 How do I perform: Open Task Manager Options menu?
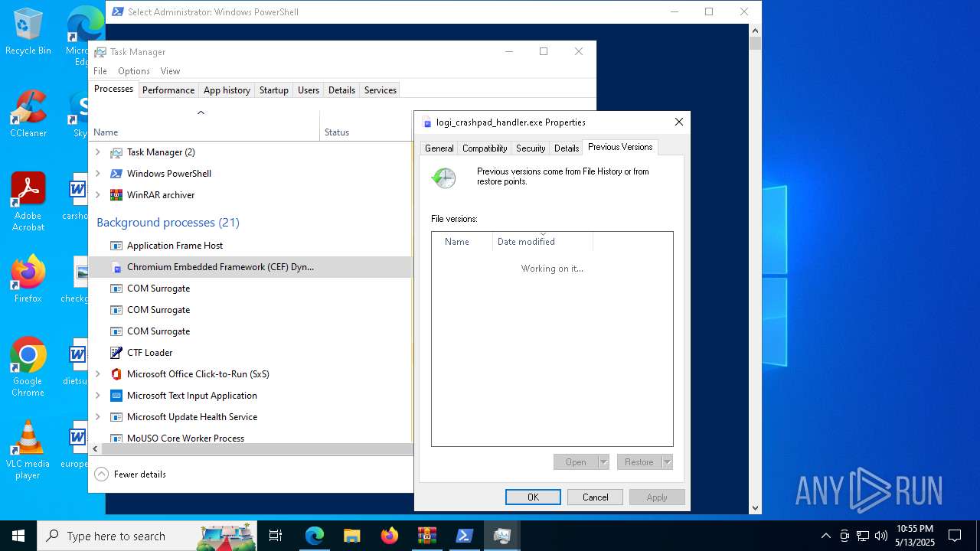pos(134,71)
